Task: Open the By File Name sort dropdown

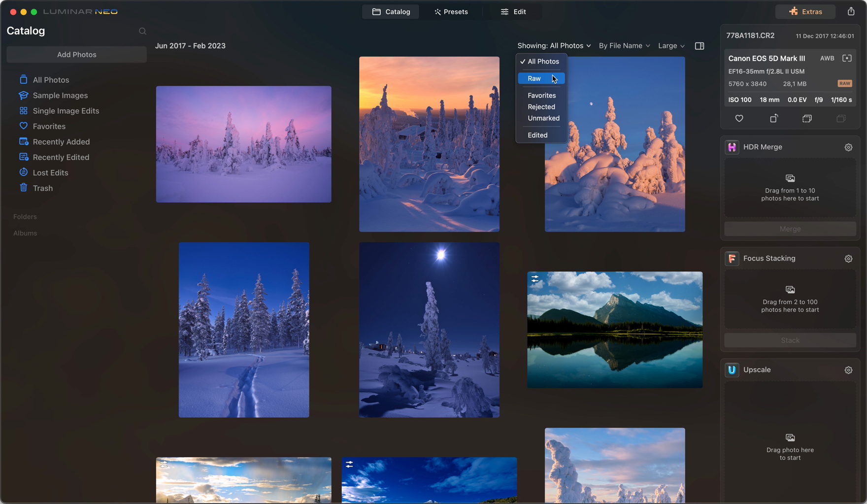Action: coord(624,46)
